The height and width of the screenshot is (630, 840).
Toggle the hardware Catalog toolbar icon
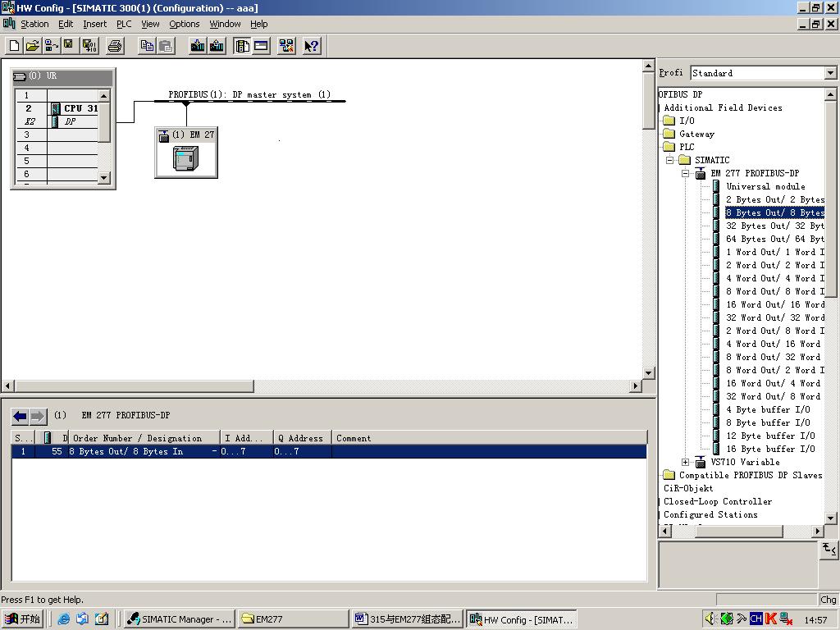tap(242, 46)
